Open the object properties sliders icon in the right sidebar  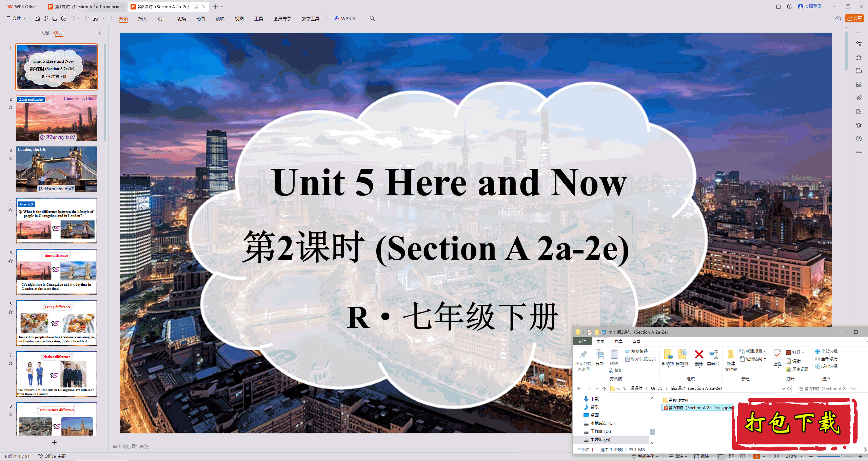[859, 44]
